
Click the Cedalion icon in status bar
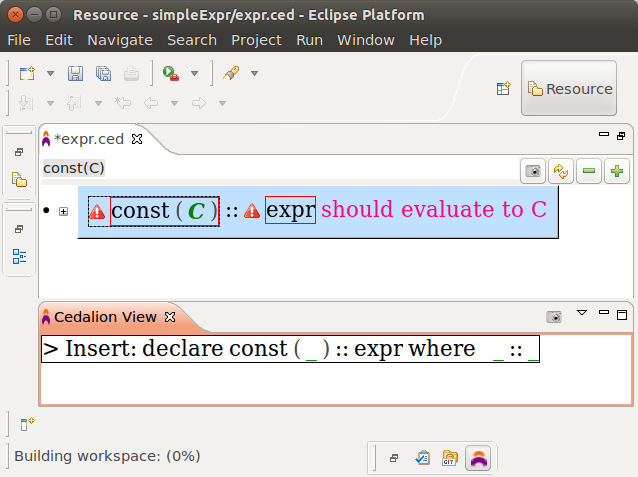(478, 457)
